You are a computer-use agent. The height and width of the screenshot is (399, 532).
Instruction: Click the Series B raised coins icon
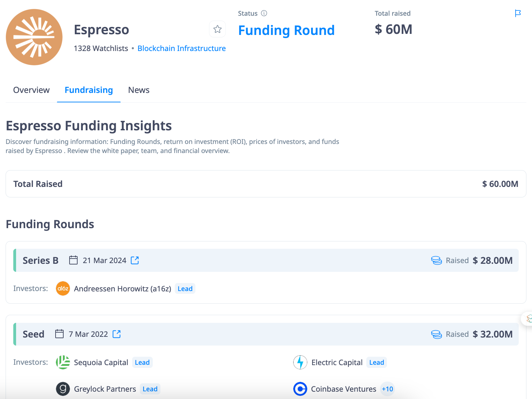tap(437, 261)
